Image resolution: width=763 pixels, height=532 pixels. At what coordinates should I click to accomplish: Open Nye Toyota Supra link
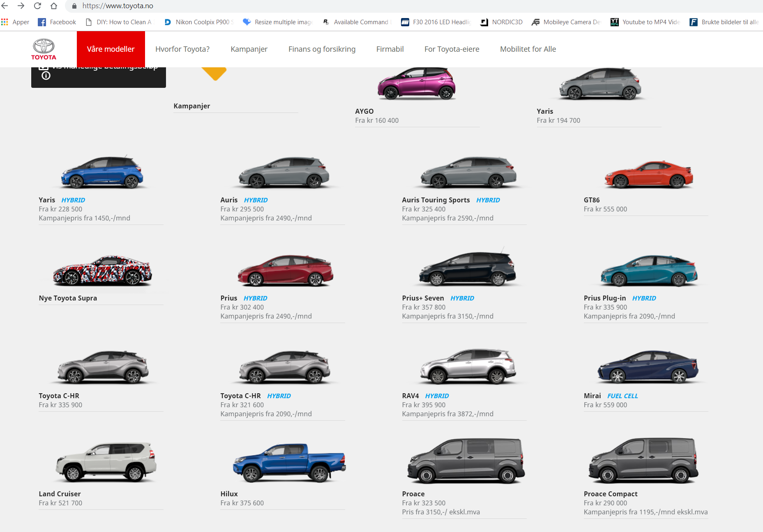68,298
